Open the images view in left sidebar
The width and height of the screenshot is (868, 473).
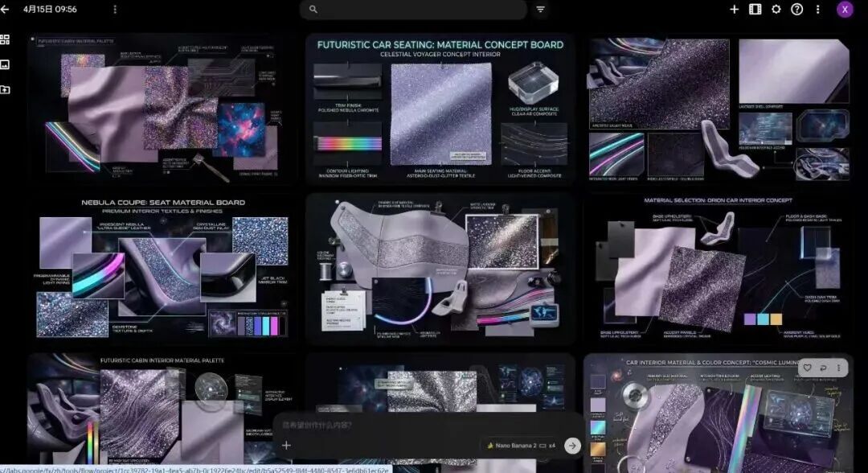pos(5,65)
